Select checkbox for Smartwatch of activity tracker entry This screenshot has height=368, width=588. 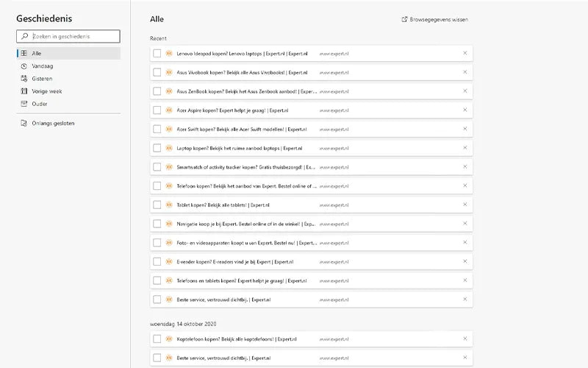pyautogui.click(x=157, y=167)
